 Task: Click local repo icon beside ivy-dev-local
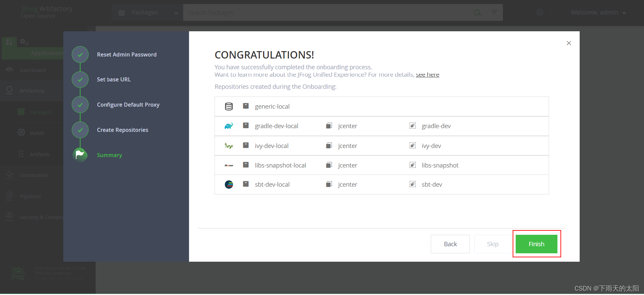246,145
